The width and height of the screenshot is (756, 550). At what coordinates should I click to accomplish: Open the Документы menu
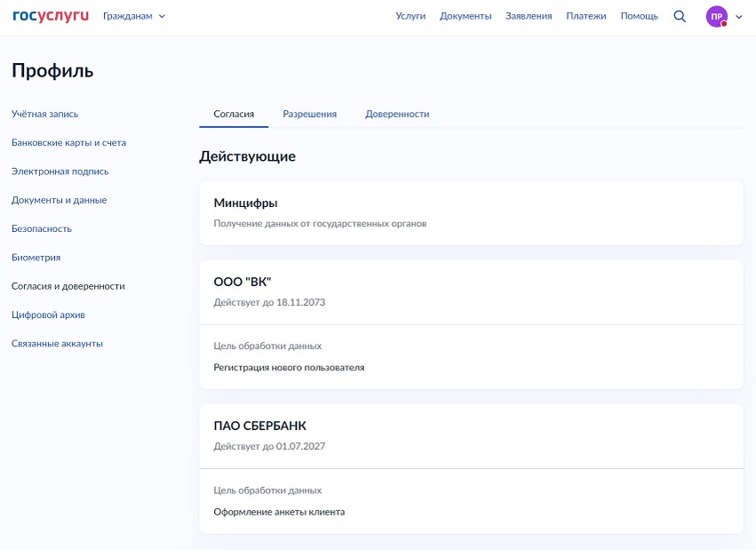[x=466, y=16]
